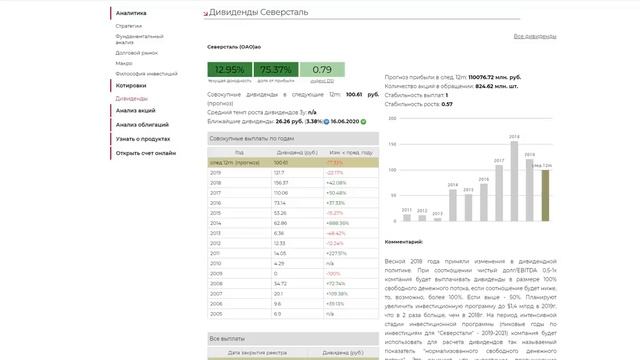This screenshot has height=360, width=640.
Task: Click the Совокупные выплаты по годам header
Action: point(293,139)
